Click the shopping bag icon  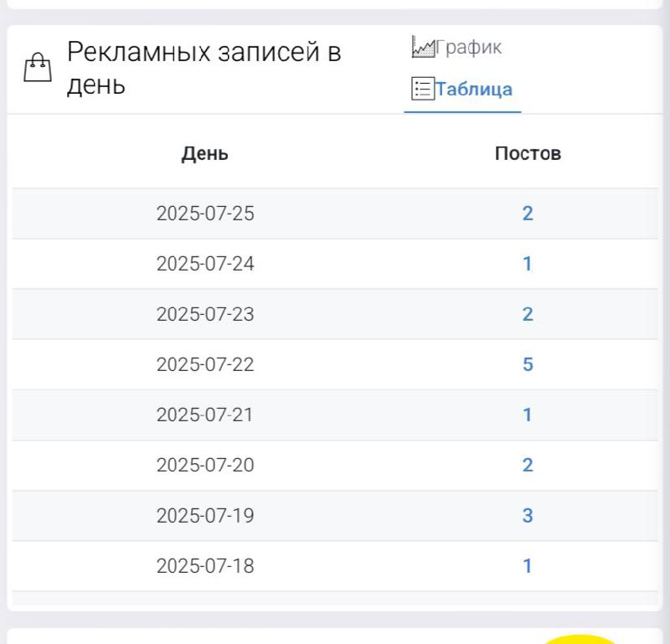click(37, 67)
